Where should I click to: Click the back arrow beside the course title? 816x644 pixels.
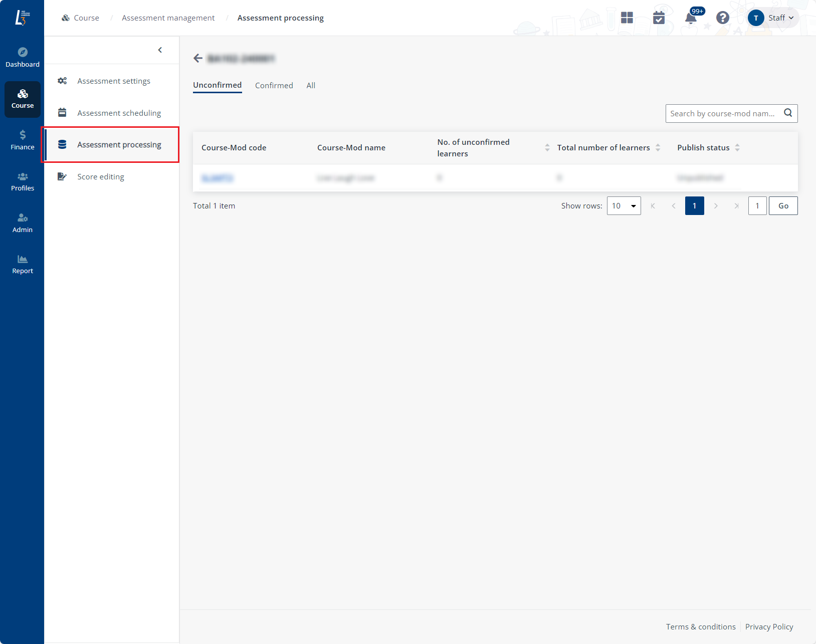pos(198,59)
